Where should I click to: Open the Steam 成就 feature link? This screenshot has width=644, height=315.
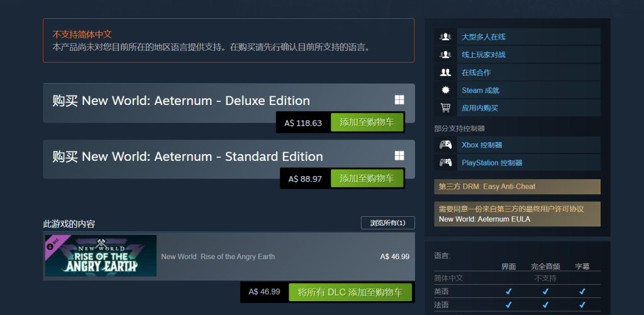480,91
